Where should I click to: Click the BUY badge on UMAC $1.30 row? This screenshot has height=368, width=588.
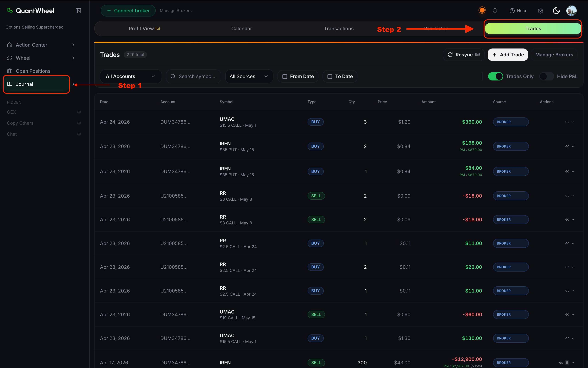tap(315, 338)
